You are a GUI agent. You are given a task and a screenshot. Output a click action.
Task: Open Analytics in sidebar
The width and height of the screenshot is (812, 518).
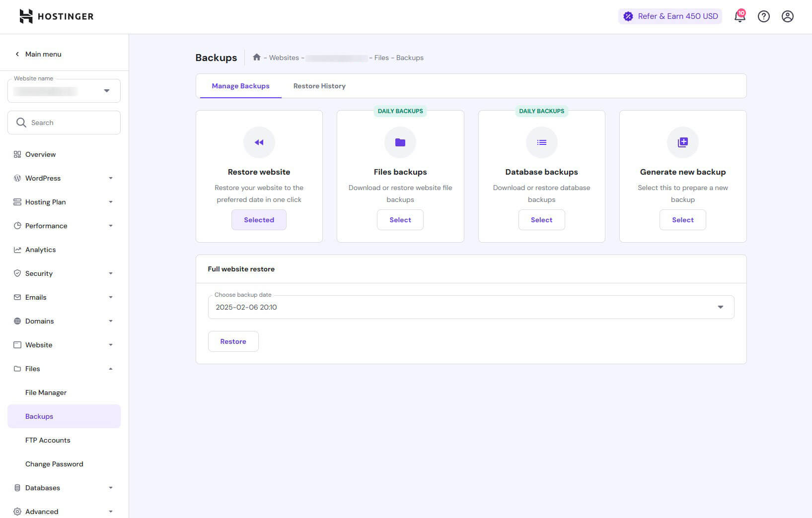[x=64, y=250]
